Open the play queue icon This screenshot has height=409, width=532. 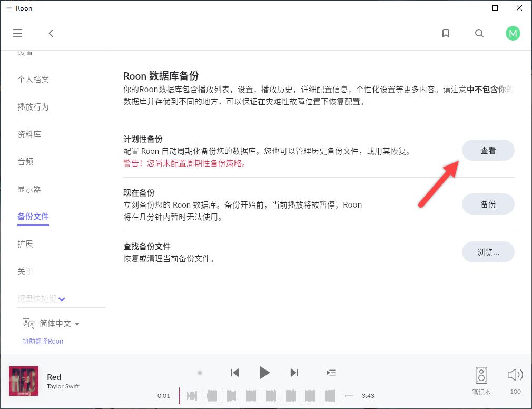(331, 373)
